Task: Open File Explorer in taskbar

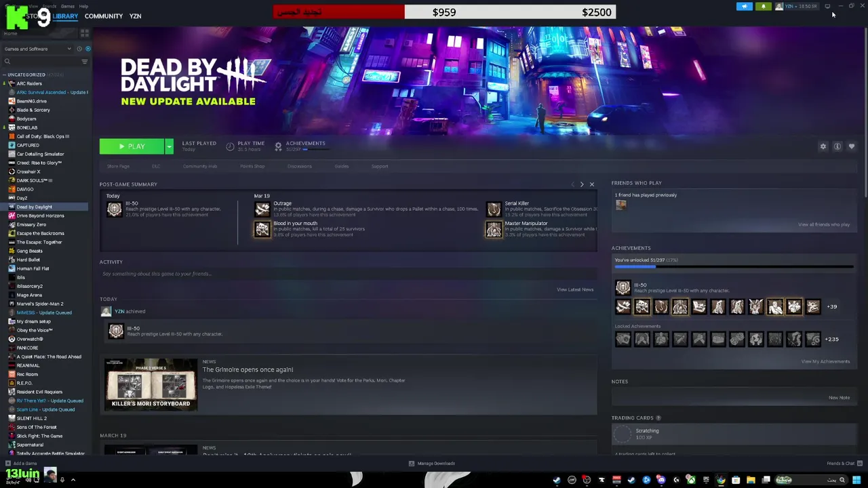Action: [751, 480]
